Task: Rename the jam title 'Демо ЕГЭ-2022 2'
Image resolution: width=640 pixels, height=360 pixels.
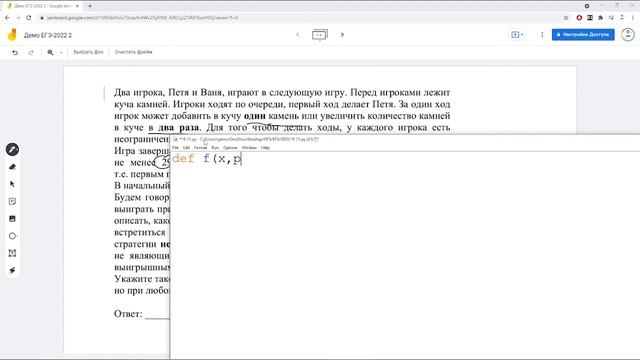Action: coord(48,36)
